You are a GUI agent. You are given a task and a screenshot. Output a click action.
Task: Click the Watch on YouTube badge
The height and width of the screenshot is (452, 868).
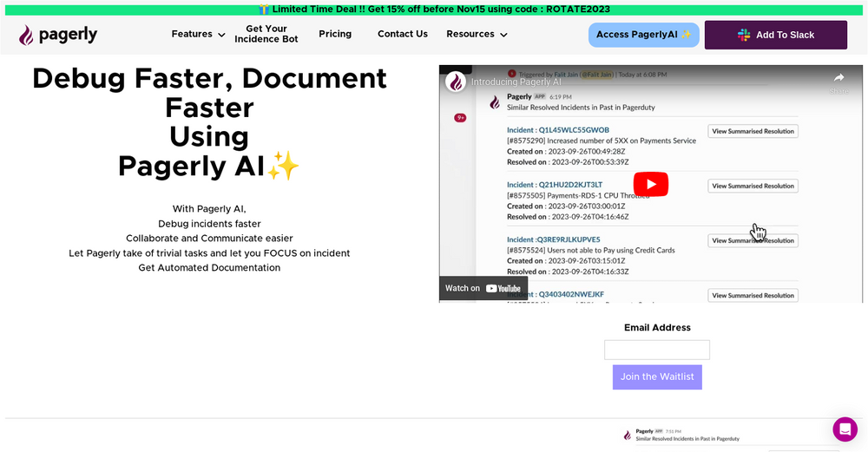(x=483, y=288)
